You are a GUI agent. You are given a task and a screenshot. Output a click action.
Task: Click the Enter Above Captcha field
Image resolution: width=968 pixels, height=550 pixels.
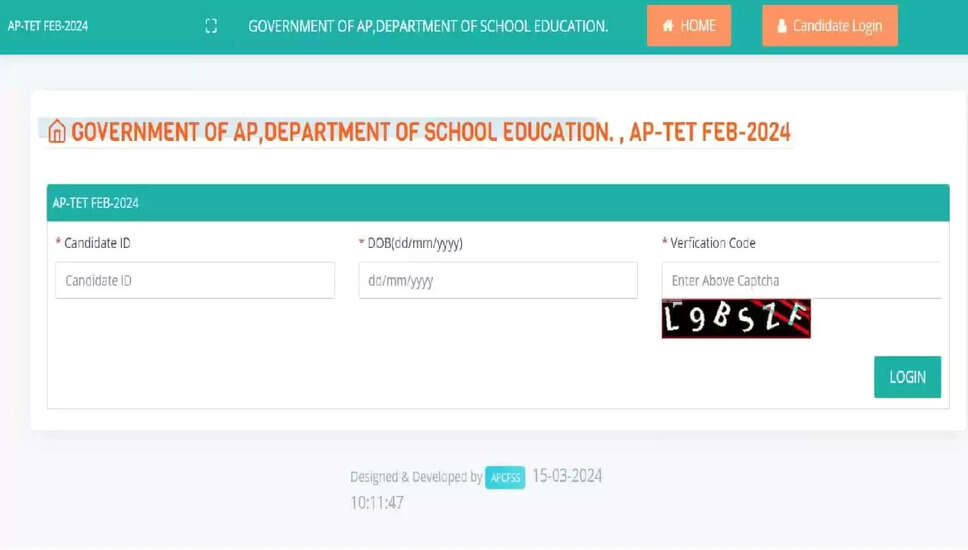point(800,281)
